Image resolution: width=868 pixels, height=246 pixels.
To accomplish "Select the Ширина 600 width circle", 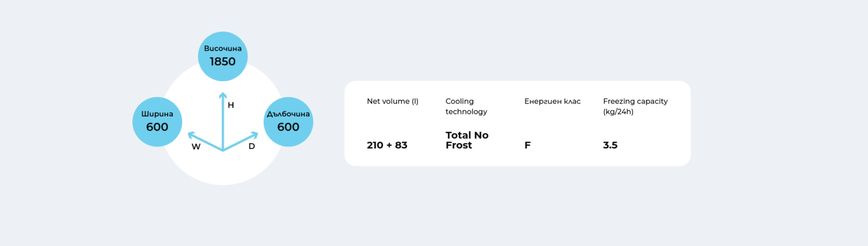I will pos(157,122).
